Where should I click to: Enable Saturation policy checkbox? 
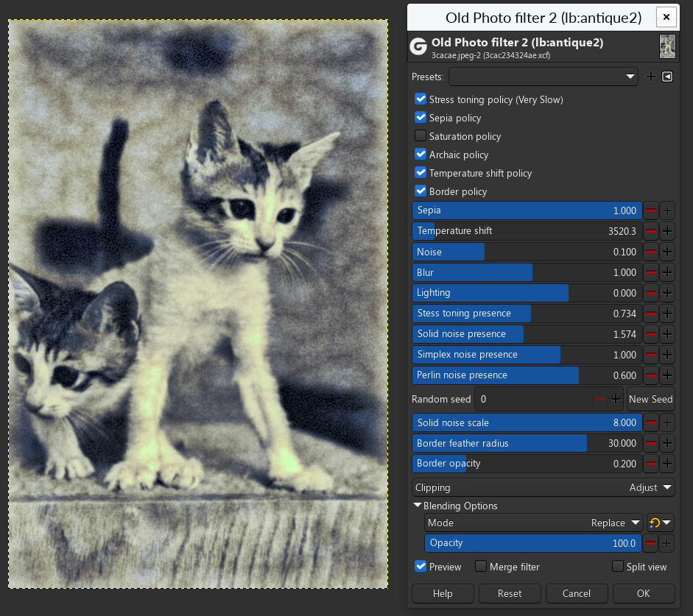(x=421, y=135)
